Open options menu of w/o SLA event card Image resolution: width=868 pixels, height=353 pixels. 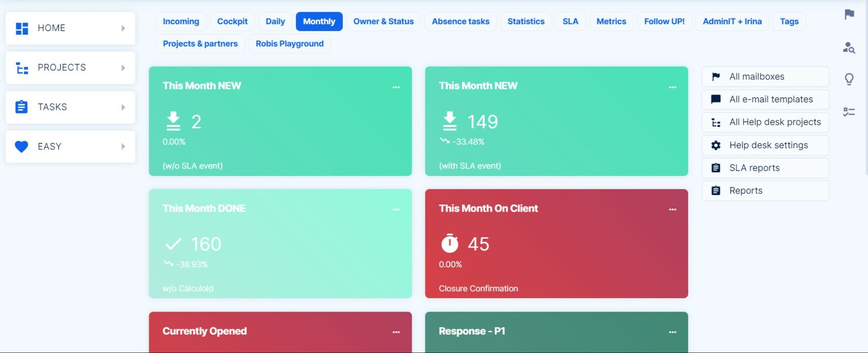(x=396, y=87)
